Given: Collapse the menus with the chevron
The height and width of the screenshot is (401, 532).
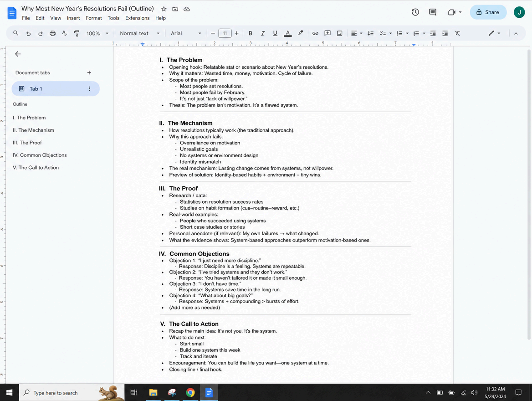Looking at the screenshot, I should [516, 33].
